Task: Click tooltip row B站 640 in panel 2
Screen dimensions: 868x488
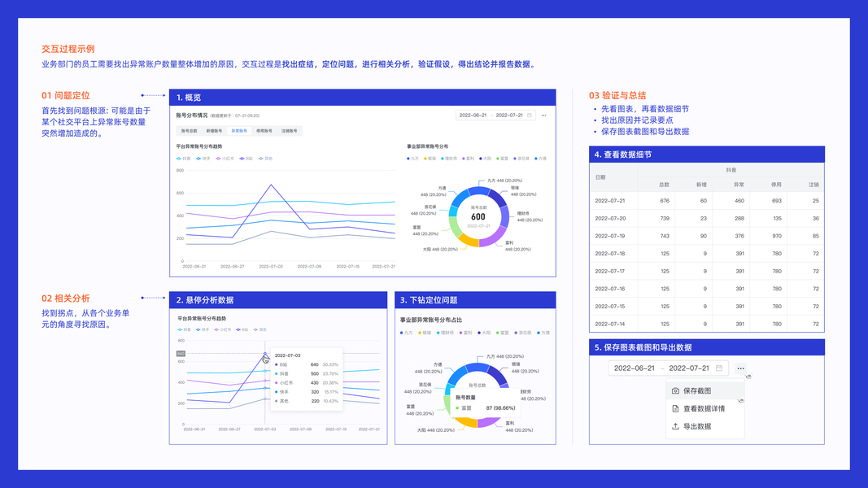Action: (306, 364)
